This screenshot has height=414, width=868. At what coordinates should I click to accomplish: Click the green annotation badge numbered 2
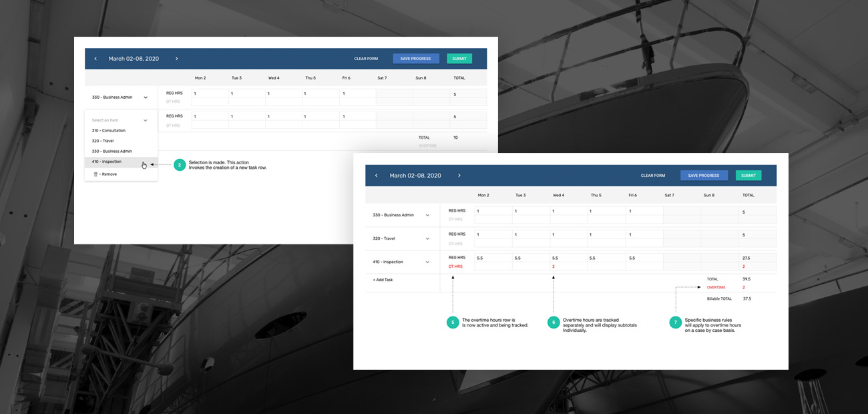point(180,165)
